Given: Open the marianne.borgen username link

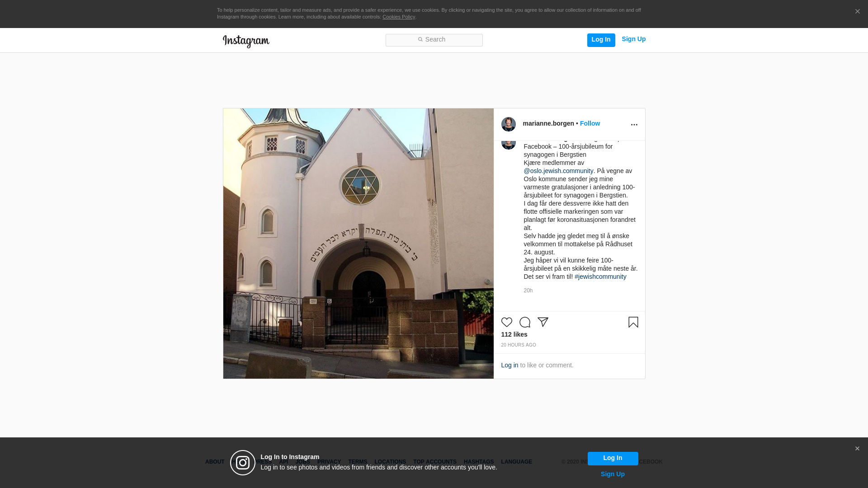Looking at the screenshot, I should pos(548,124).
